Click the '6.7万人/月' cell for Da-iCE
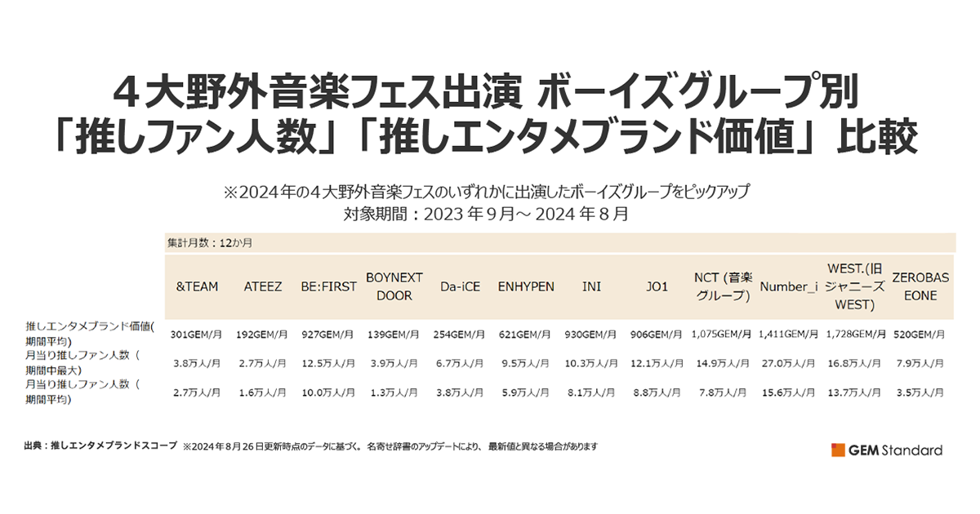 [460, 363]
